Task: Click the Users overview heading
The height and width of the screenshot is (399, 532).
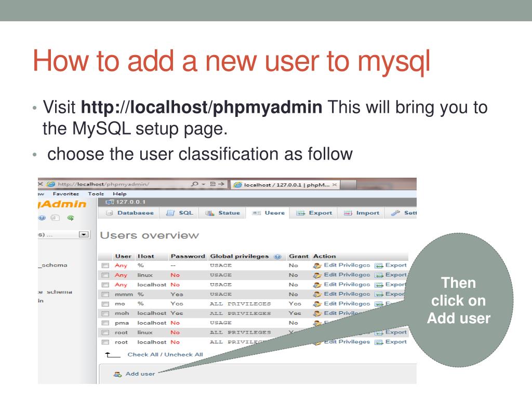Action: (150, 235)
